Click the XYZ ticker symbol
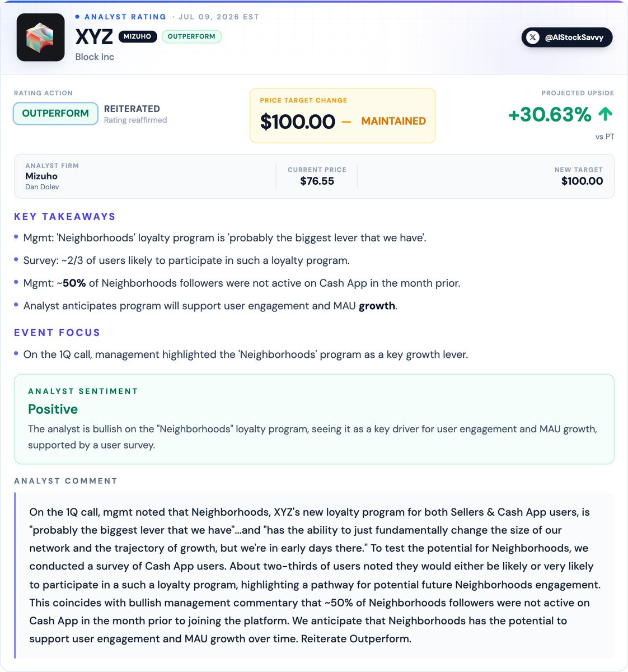The image size is (628, 672). 94,37
